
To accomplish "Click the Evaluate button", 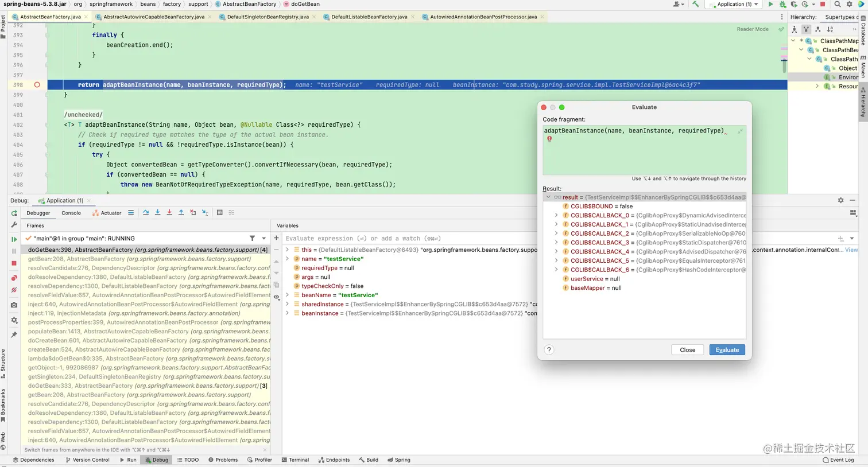I will tap(727, 350).
